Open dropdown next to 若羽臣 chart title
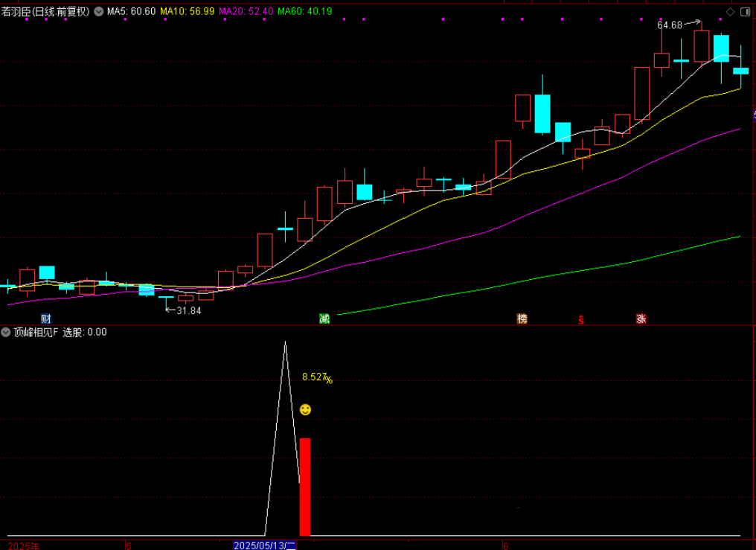756x550 pixels. coord(98,12)
